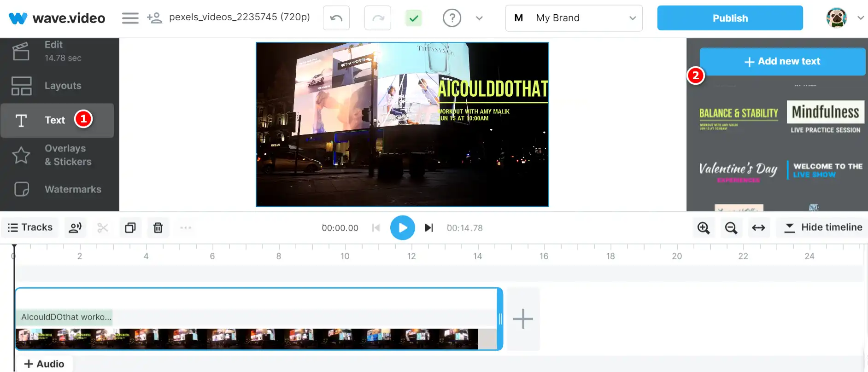
Task: Click the video thumbnails strip in timeline
Action: (x=247, y=339)
